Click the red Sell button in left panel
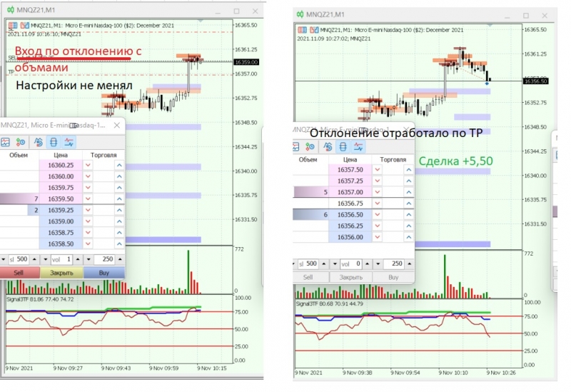The height and width of the screenshot is (392, 571). pos(19,273)
